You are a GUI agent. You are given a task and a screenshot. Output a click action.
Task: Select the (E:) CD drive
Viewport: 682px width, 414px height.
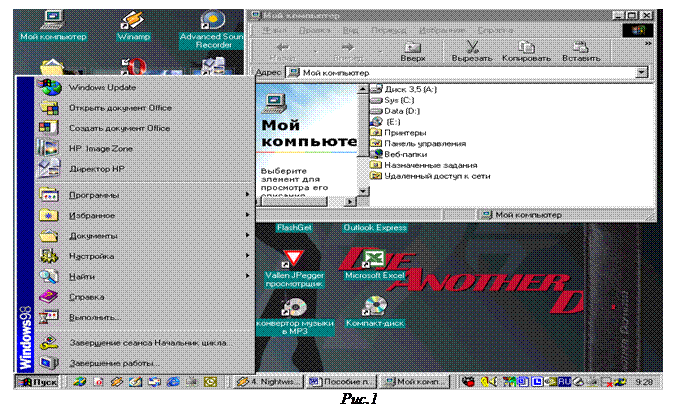coord(386,122)
